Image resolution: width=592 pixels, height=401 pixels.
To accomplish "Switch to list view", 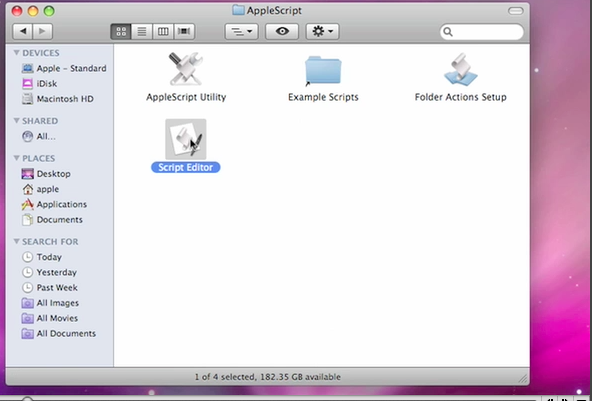I will (142, 31).
